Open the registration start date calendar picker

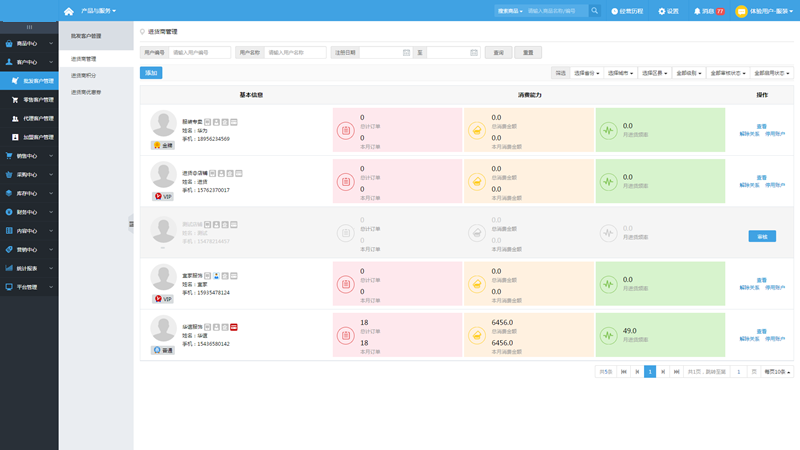(x=406, y=53)
